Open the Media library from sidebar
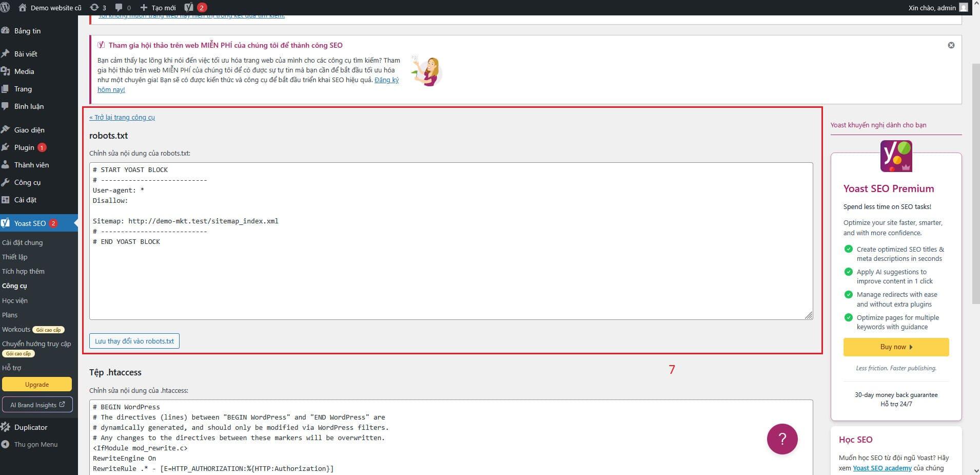The image size is (980, 475). point(23,71)
